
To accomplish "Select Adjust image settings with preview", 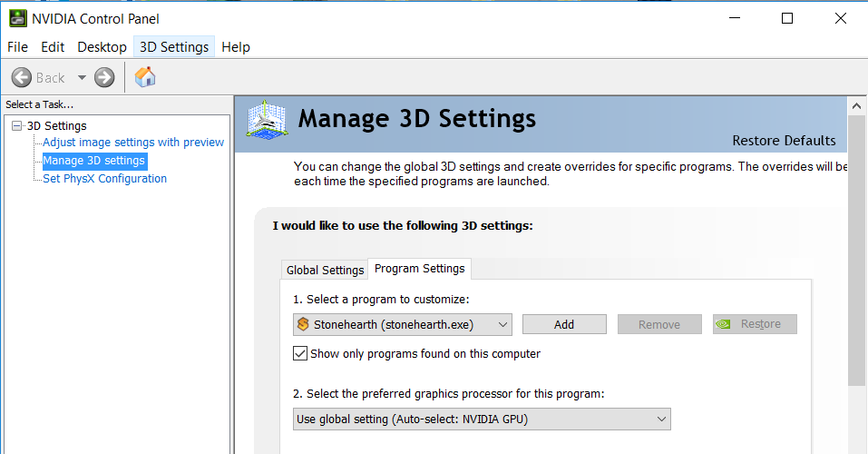I will [x=133, y=143].
